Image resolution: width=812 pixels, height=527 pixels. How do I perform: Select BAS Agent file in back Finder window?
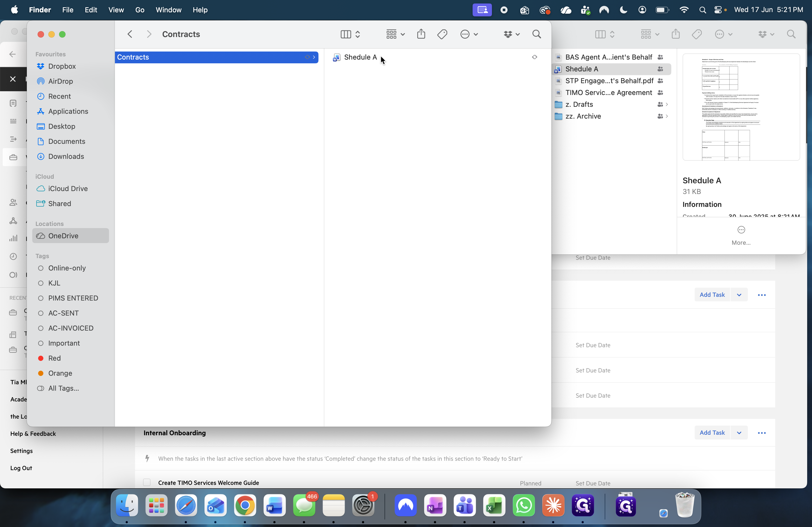pyautogui.click(x=609, y=57)
